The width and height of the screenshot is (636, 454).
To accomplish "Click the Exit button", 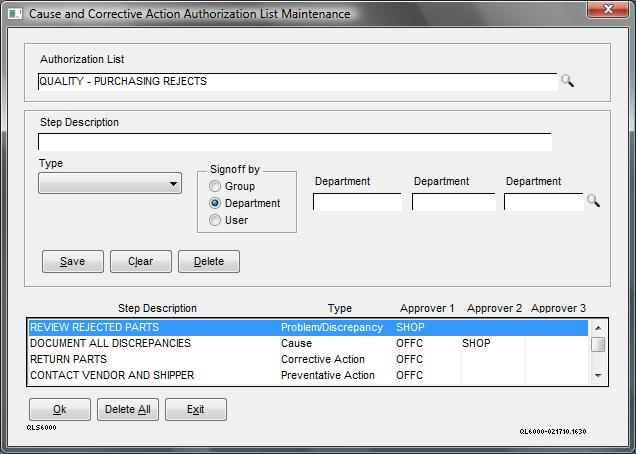I will coord(196,409).
